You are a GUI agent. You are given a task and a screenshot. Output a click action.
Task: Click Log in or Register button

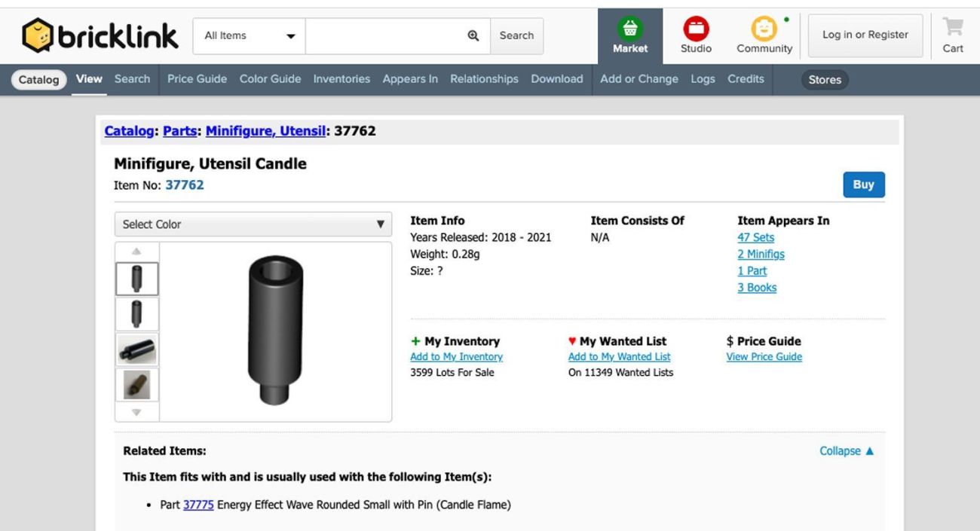point(865,35)
